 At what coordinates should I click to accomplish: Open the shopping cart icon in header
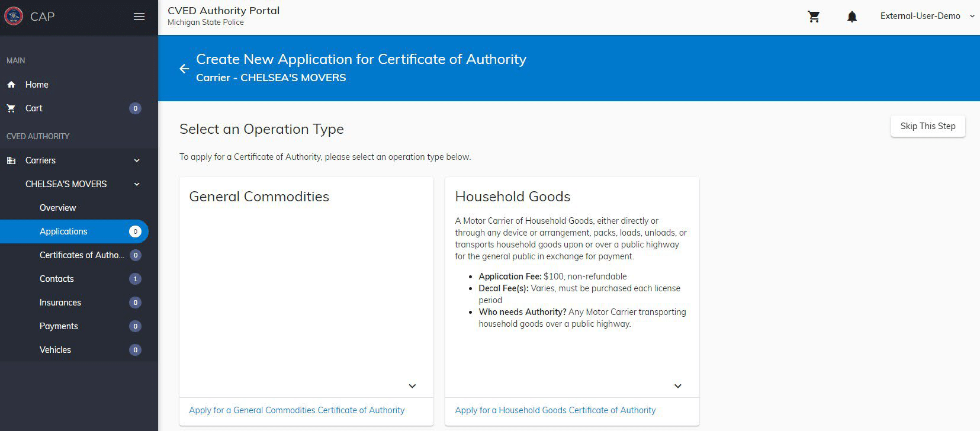[x=814, y=17]
